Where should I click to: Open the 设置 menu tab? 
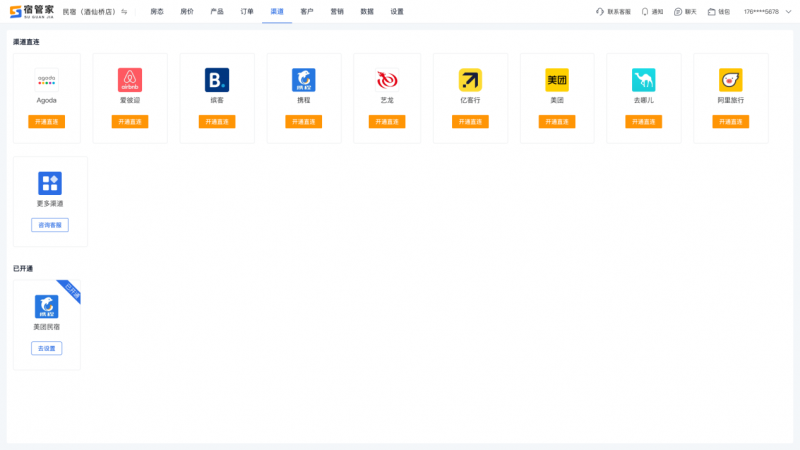click(x=397, y=11)
